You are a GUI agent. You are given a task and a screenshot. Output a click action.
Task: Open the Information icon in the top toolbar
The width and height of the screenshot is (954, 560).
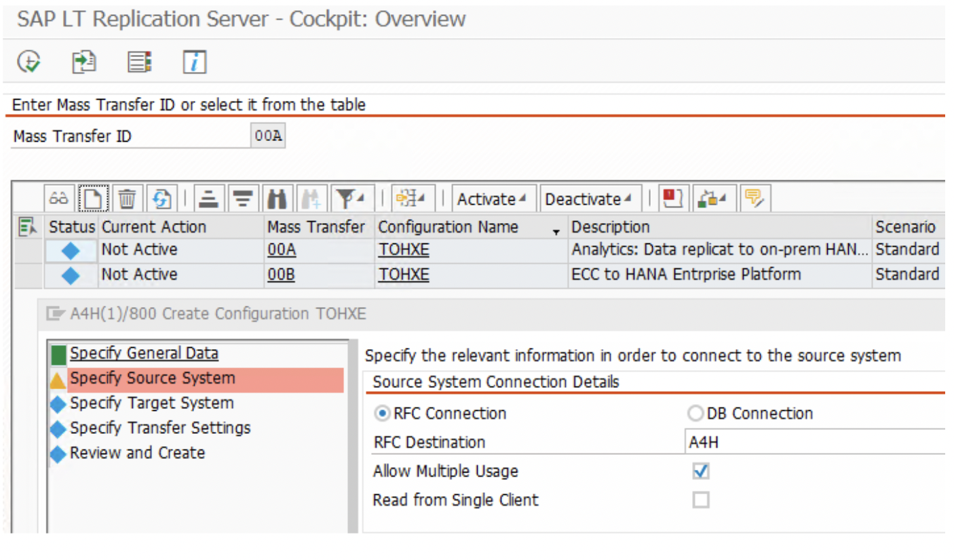pyautogui.click(x=195, y=62)
